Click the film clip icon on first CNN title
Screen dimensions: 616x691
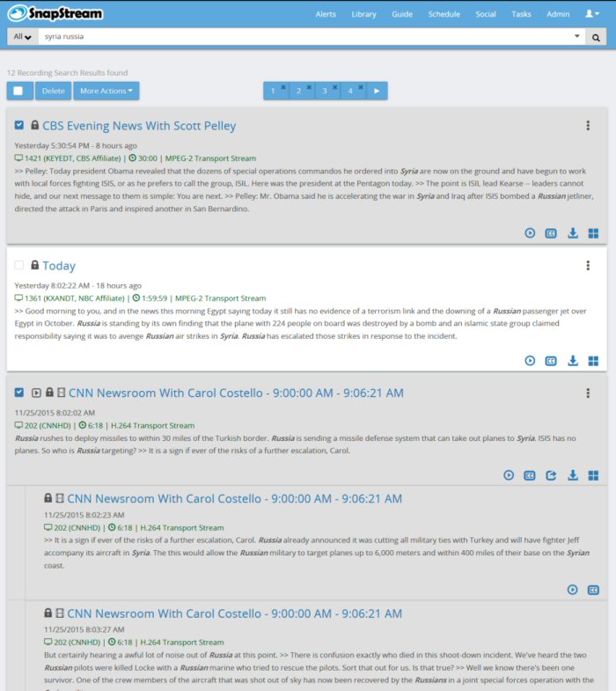coord(62,392)
